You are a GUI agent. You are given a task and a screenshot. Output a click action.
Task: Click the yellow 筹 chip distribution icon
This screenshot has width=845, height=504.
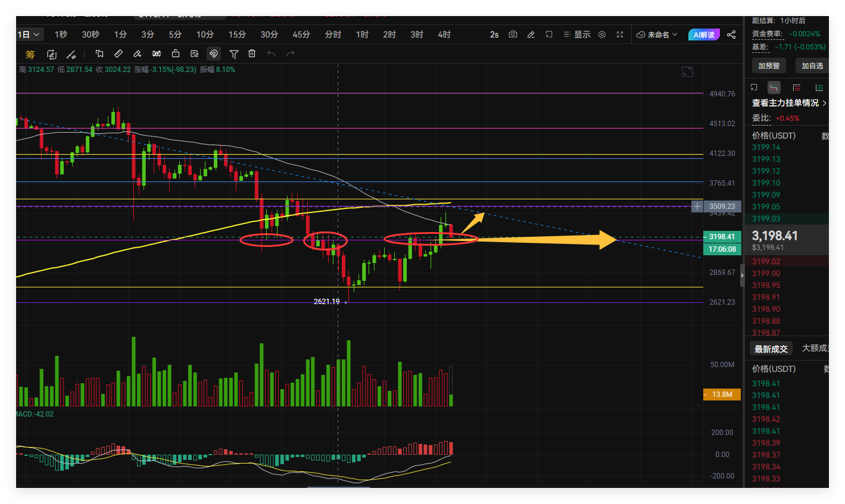coord(30,55)
